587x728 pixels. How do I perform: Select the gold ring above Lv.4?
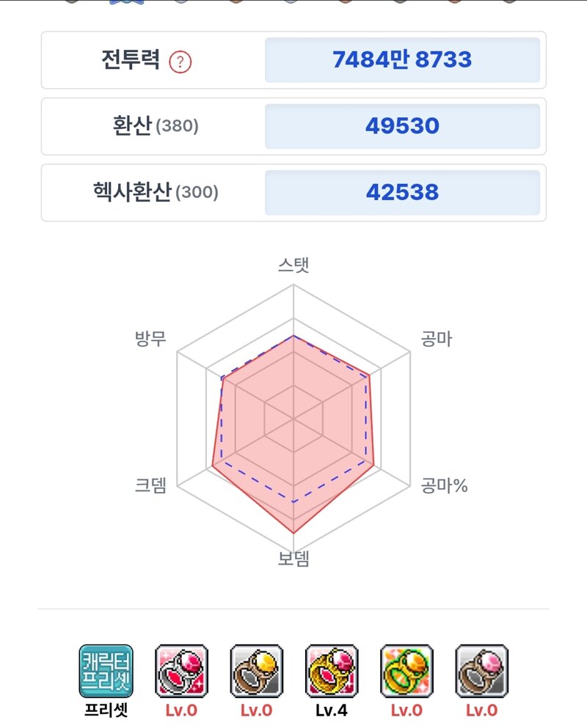pyautogui.click(x=332, y=671)
